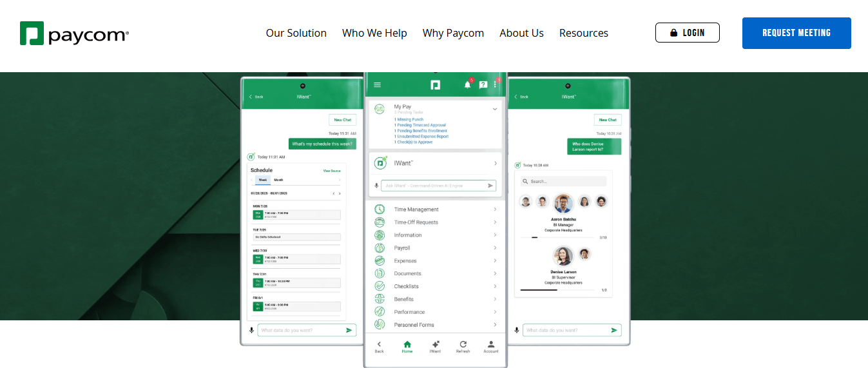Image resolution: width=868 pixels, height=368 pixels.
Task: Click the Paycom logo in header
Action: point(74,34)
